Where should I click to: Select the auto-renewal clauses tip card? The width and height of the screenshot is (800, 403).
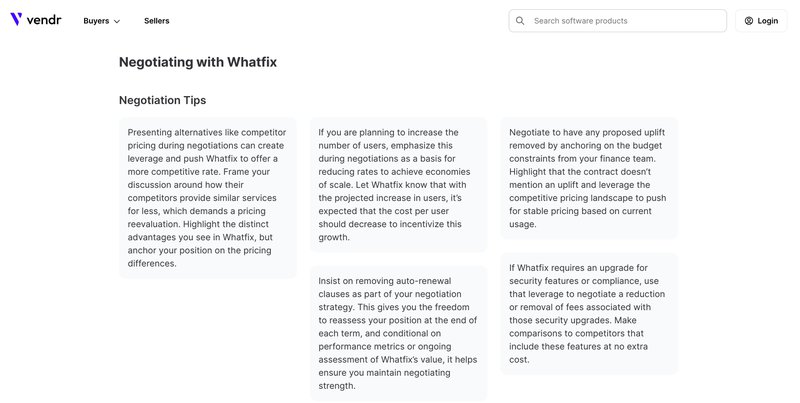tap(398, 334)
